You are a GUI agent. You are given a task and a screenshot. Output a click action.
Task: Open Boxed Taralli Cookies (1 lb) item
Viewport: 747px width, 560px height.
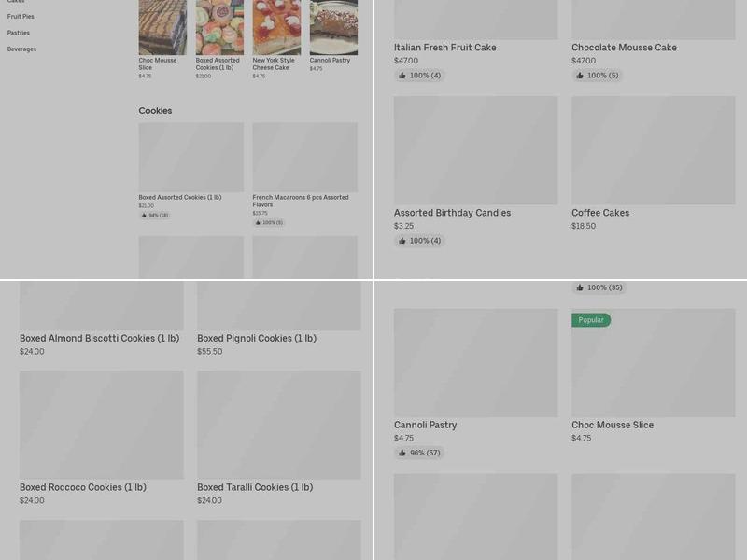[278, 438]
